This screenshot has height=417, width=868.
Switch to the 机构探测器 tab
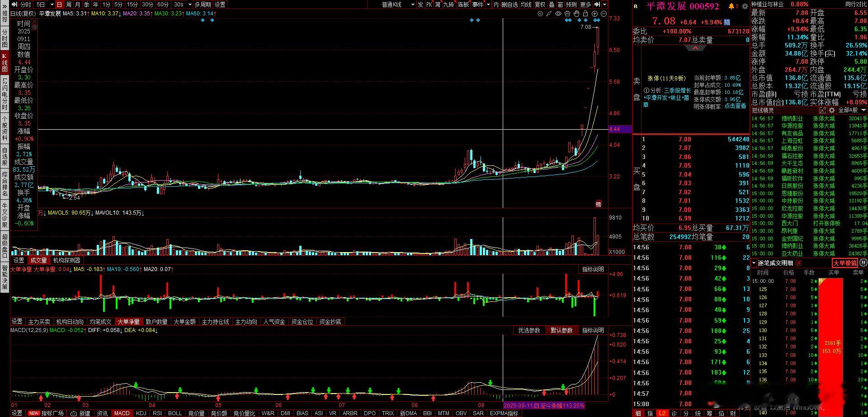coord(66,260)
